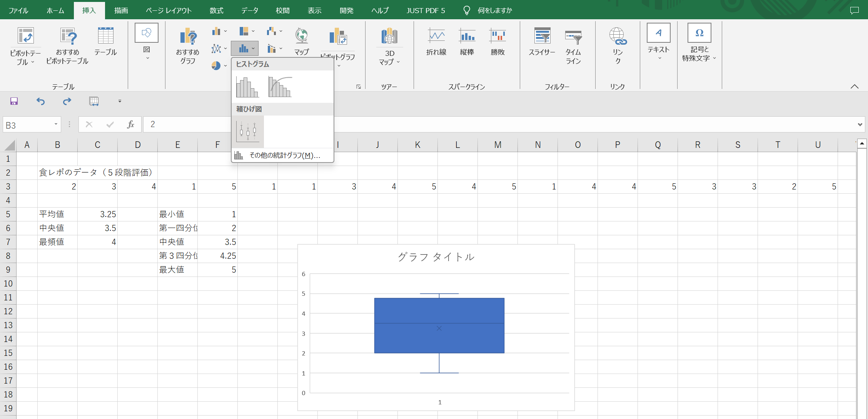The height and width of the screenshot is (419, 868).
Task: Expand the formula bar
Action: (x=860, y=124)
